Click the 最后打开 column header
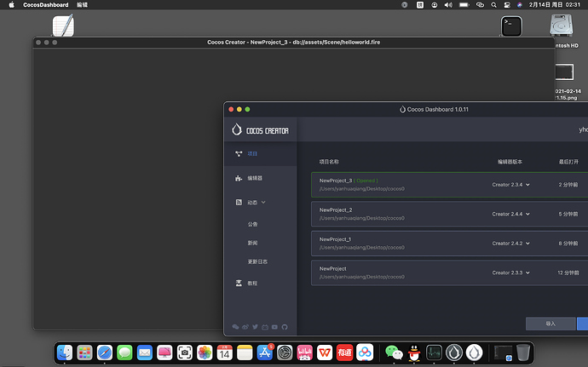This screenshot has height=367, width=588. pos(568,162)
